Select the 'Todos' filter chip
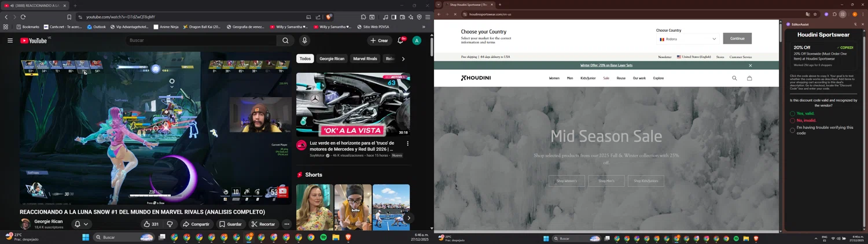 tap(305, 58)
